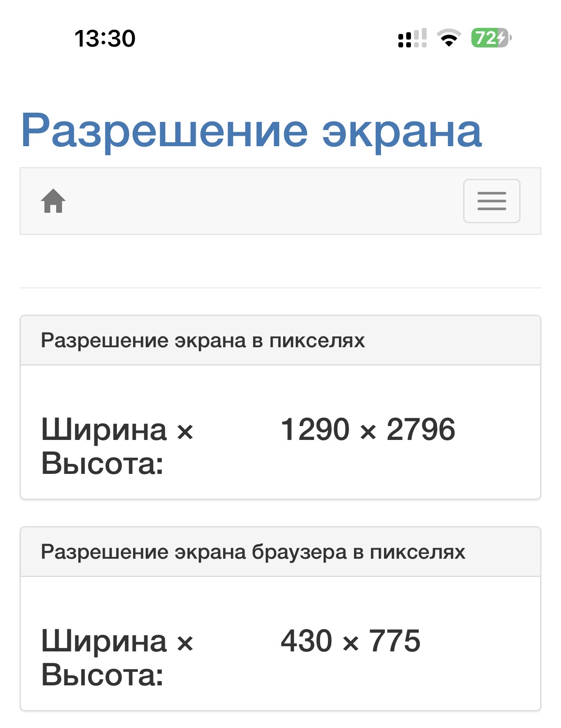Click "Разрешение экрана браузера в пикселях" heading
Screen dimensions: 561x728
(253, 552)
